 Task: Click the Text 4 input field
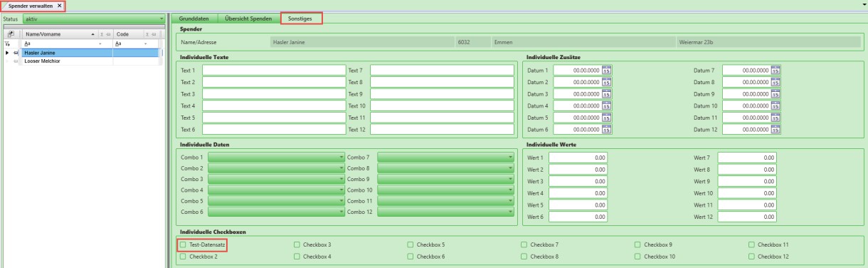click(x=274, y=105)
